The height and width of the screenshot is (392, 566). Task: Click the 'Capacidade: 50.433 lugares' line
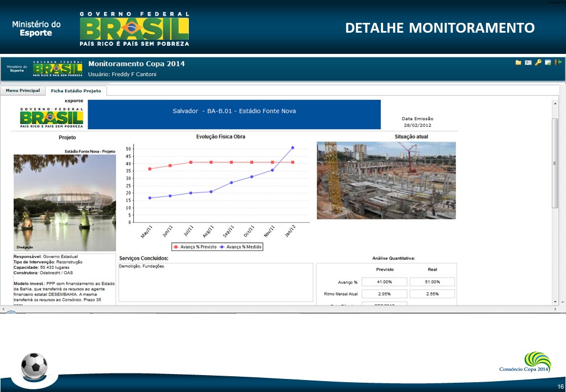41,267
